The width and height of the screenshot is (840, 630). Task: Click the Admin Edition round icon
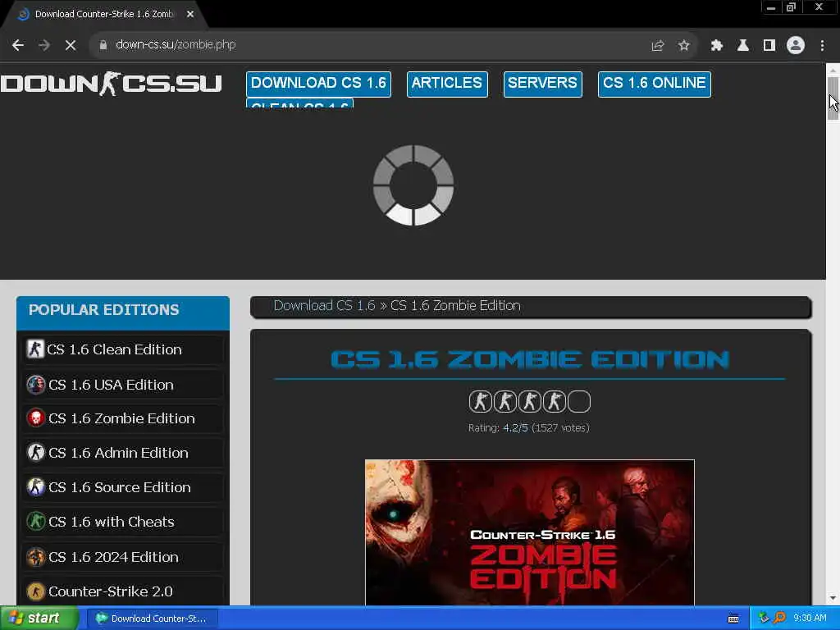[36, 453]
